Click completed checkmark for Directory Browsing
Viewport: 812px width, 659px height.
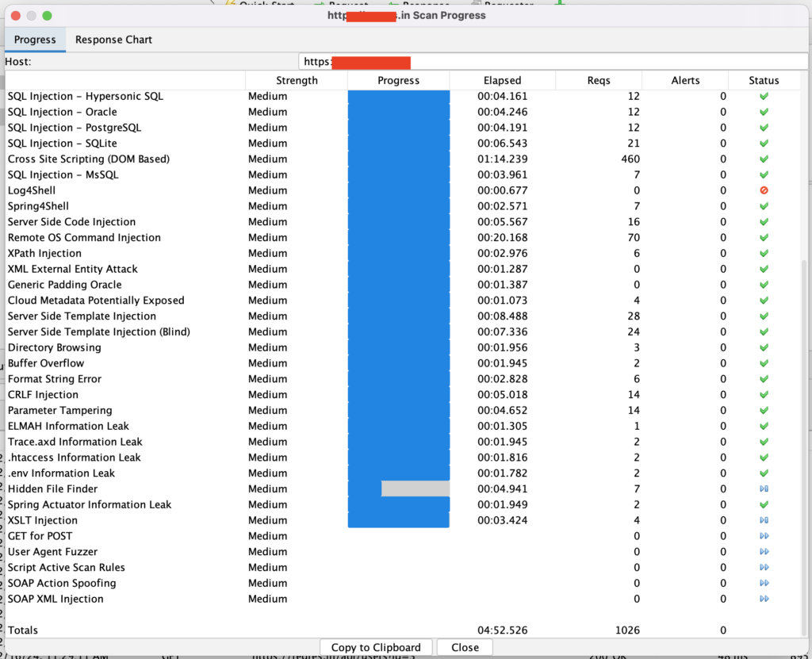click(764, 347)
